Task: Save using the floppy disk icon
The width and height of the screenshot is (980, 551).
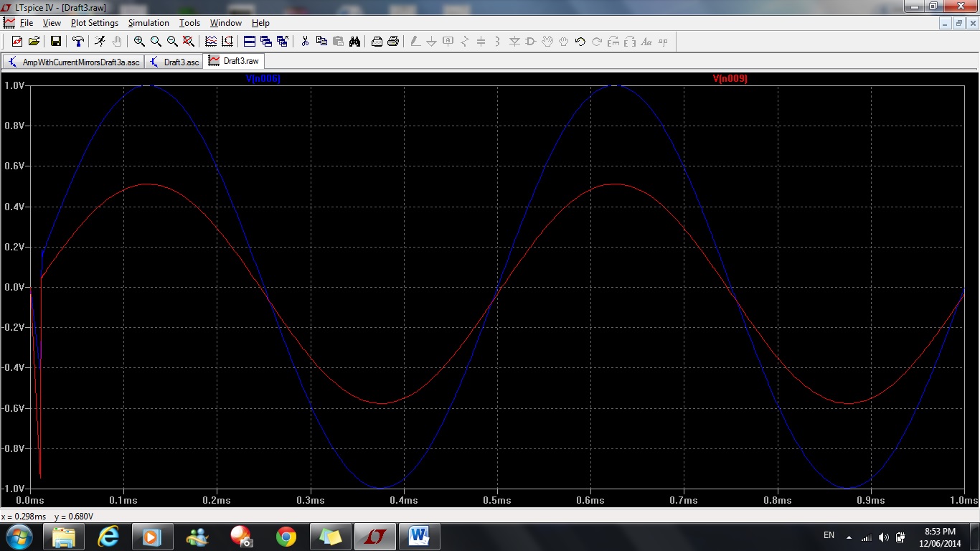Action: pos(55,42)
